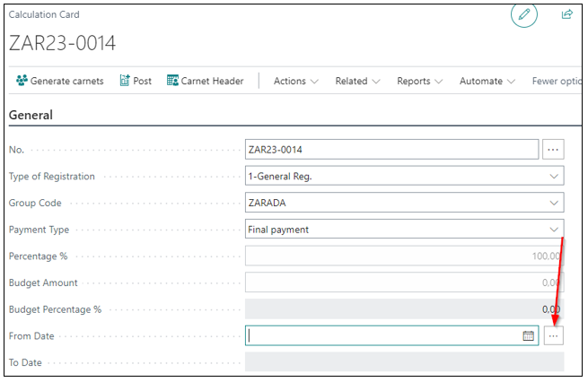Click the share icon at top right
588x382 pixels.
tap(566, 14)
